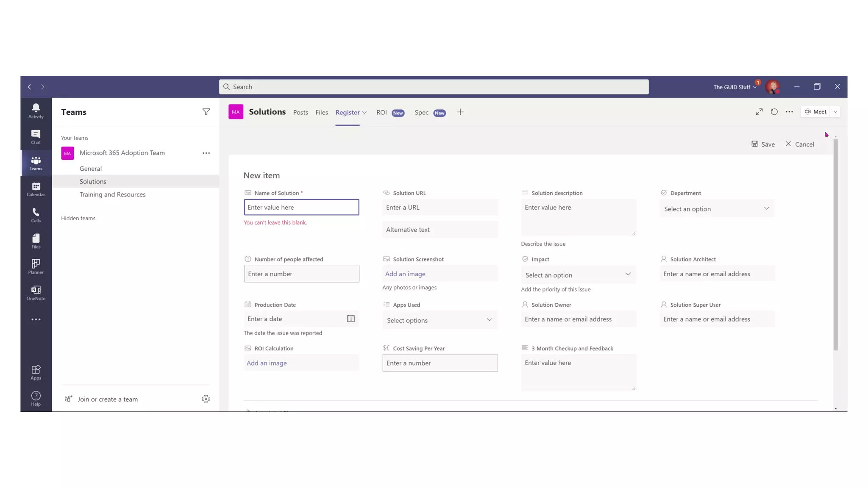
Task: Expand tab to full screen
Action: (759, 112)
